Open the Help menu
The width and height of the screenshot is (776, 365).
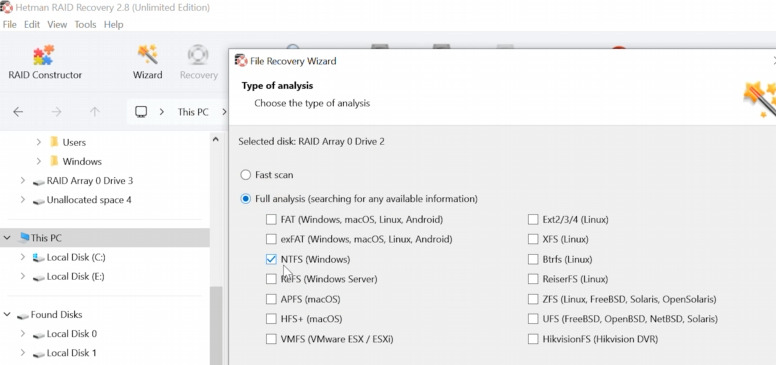113,24
